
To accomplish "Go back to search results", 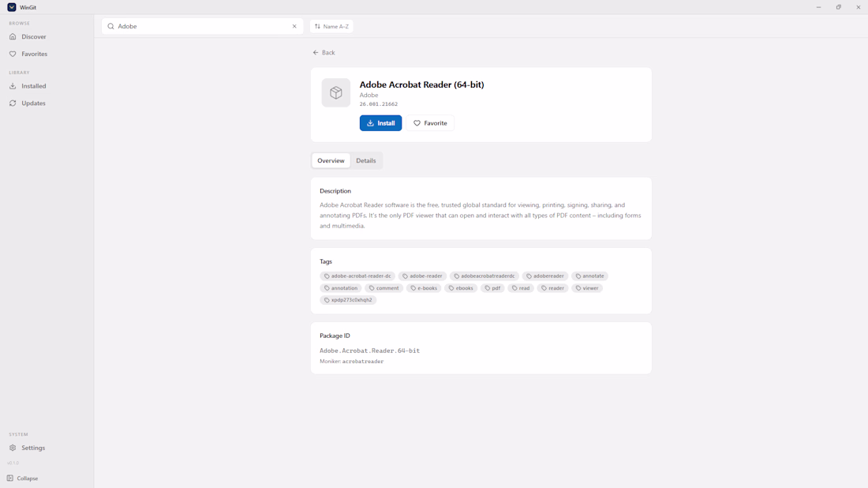I will [x=324, y=53].
